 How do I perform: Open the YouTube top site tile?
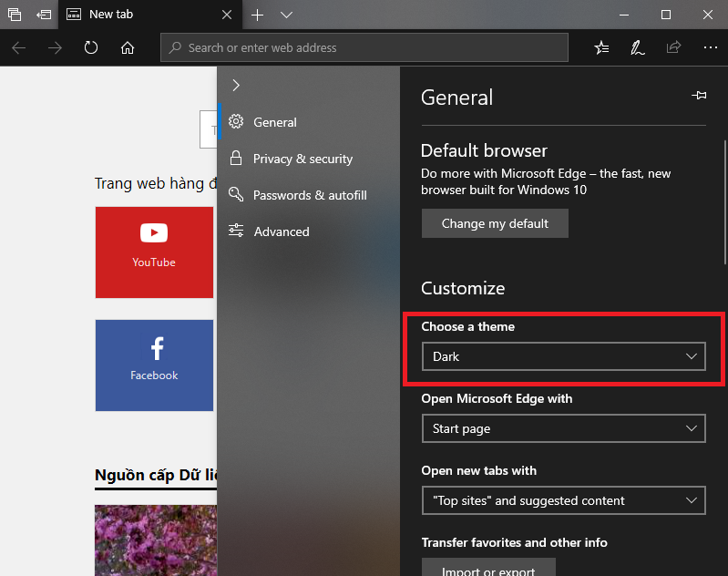154,252
